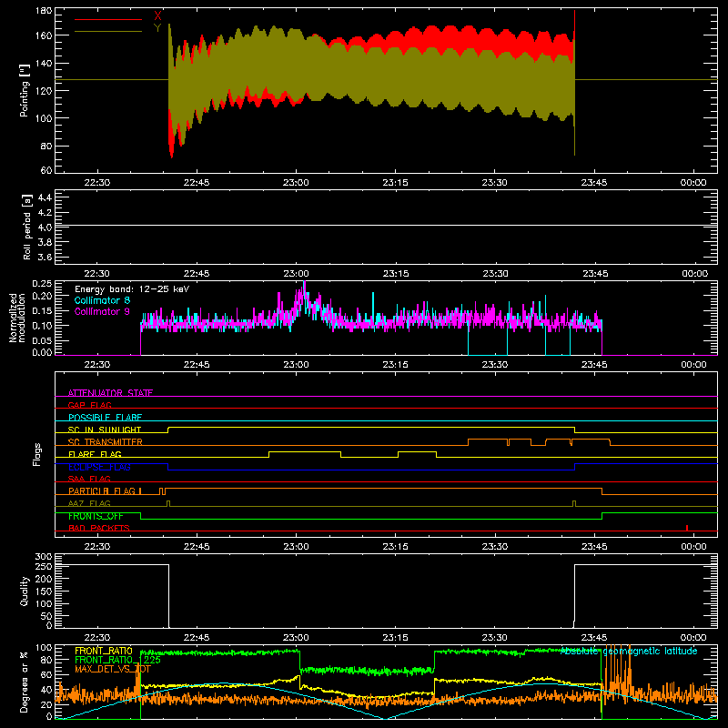Screen dimensions: 728x728
Task: Click the Normalized modulation axis title
Action: coord(17,318)
